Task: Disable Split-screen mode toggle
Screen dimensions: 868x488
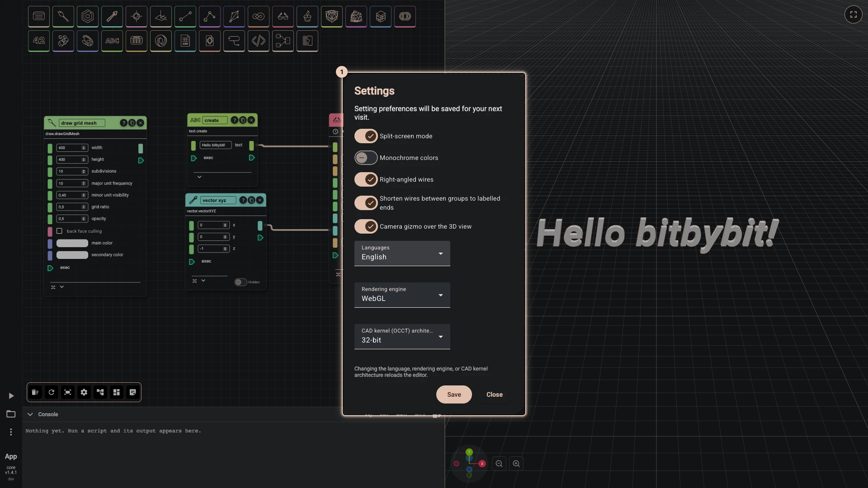Action: [366, 136]
